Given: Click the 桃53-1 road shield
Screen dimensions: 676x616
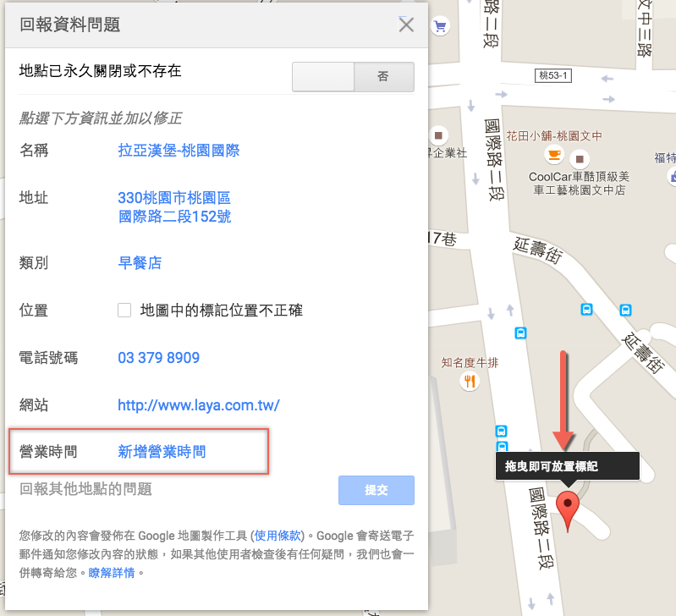Looking at the screenshot, I should coord(552,76).
